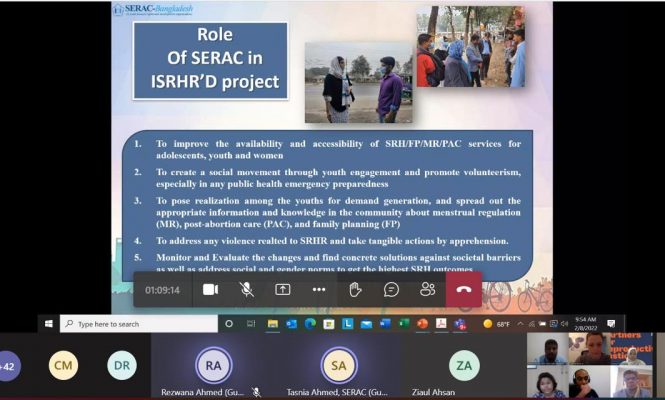This screenshot has width=665, height=400.
Task: Click the Cortana circle on the taskbar
Action: 229,324
